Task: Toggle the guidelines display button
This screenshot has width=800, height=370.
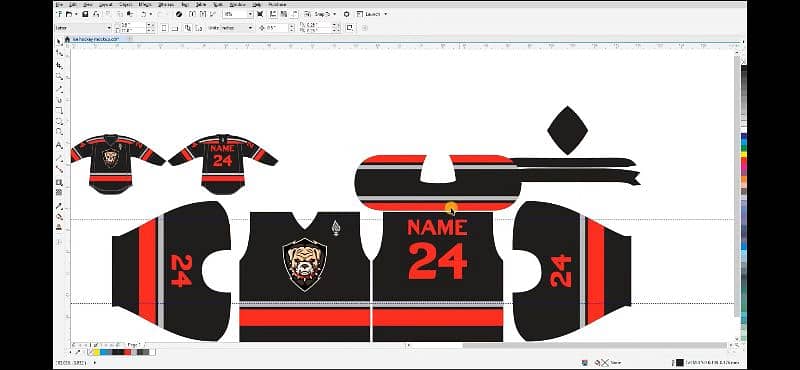Action: pyautogui.click(x=295, y=14)
